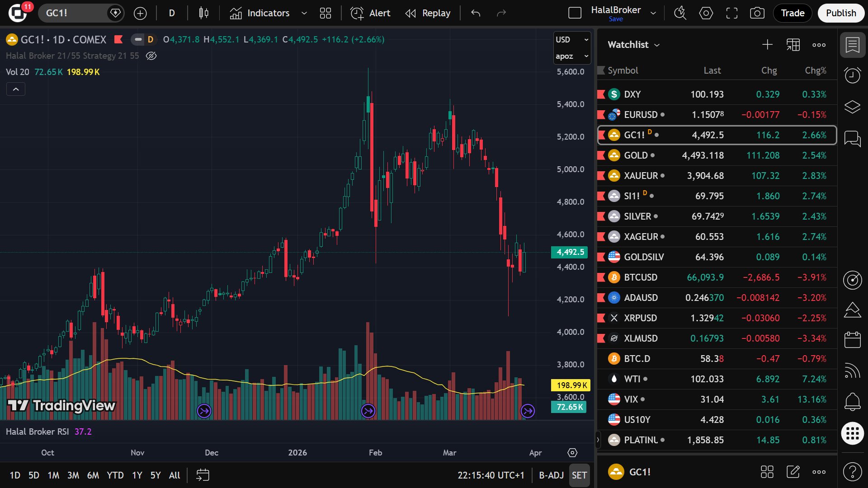
Task: Open the Alerts clock icon in right sidebar
Action: (852, 75)
